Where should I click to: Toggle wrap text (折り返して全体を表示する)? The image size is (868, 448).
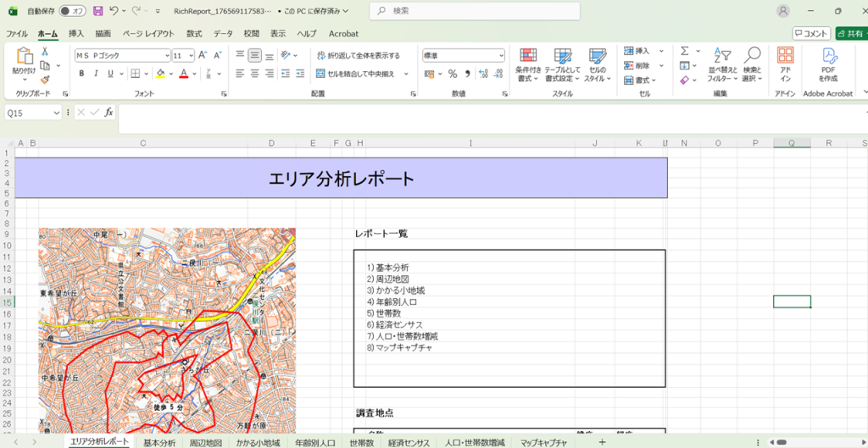pyautogui.click(x=359, y=55)
